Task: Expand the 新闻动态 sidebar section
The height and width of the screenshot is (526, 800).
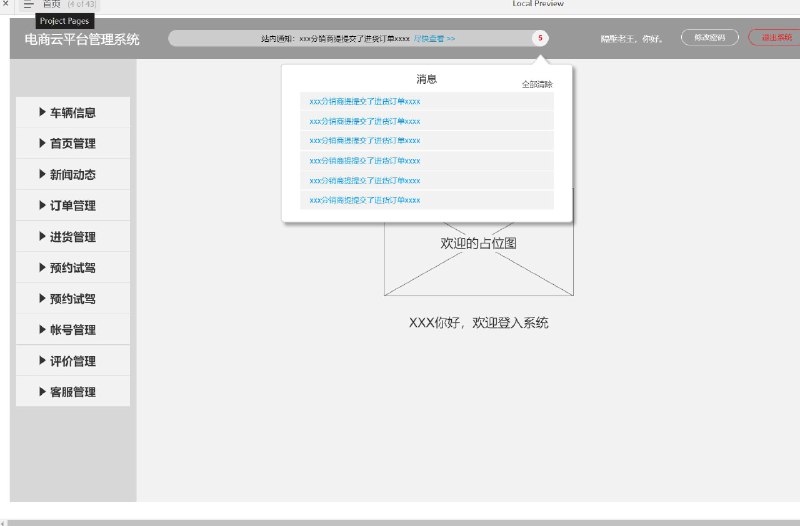Action: pos(73,174)
